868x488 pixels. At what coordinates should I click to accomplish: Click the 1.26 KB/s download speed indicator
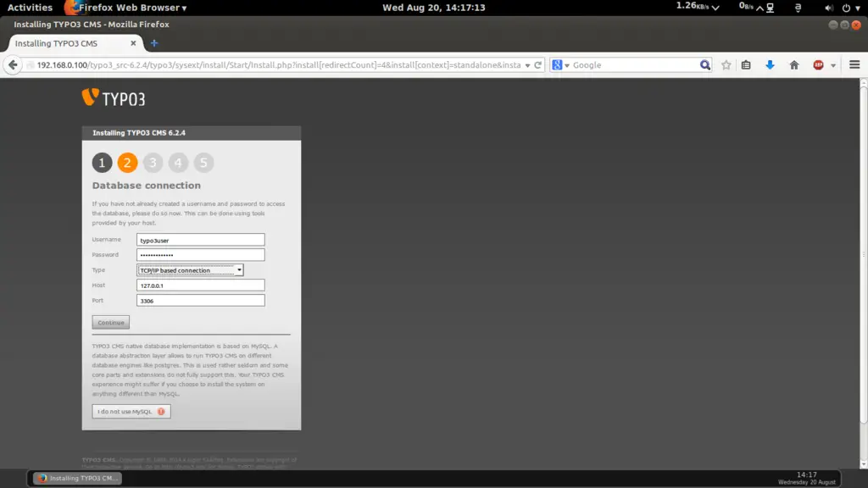click(x=698, y=7)
